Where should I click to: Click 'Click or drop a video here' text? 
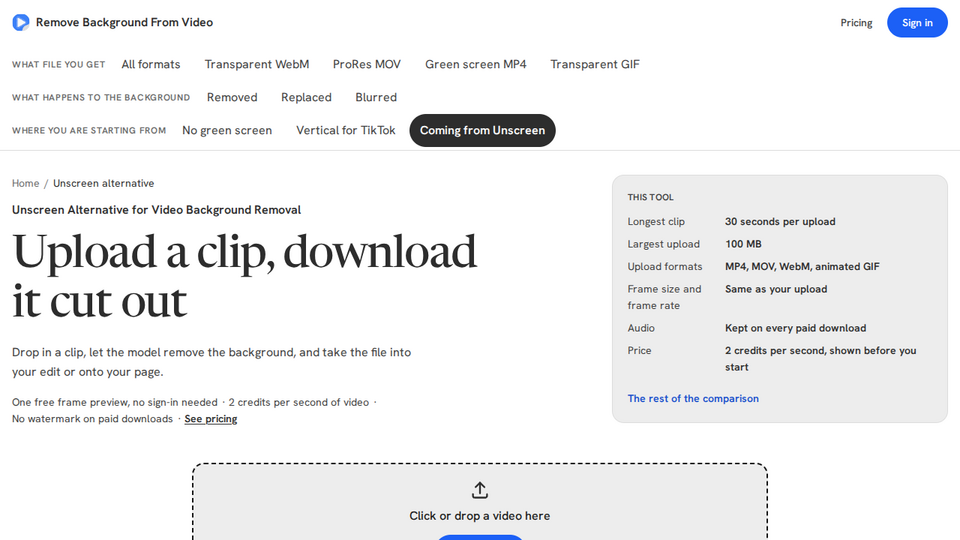(x=480, y=516)
